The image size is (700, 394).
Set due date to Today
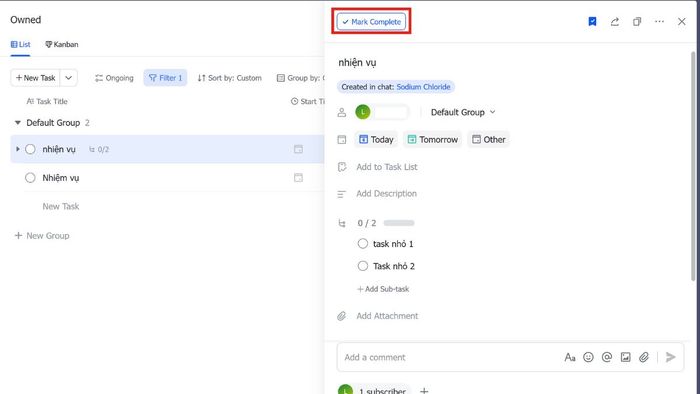pyautogui.click(x=376, y=140)
